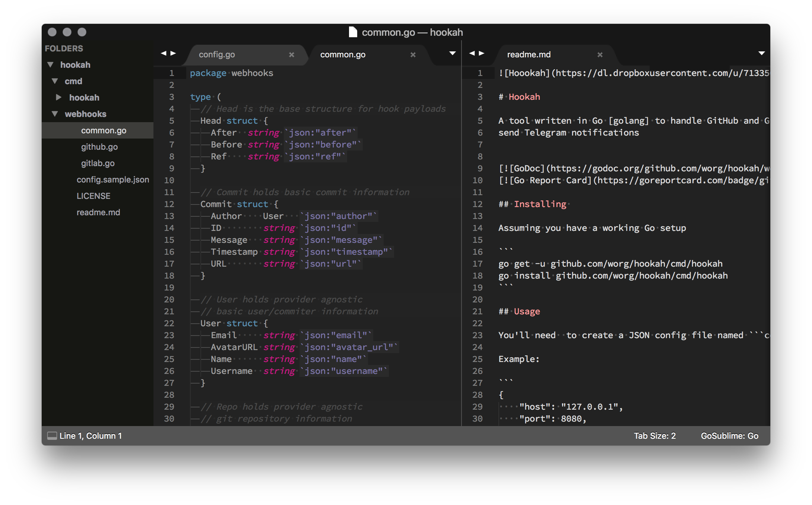Image resolution: width=812 pixels, height=505 pixels.
Task: Go to previous tab in right pane
Action: click(472, 53)
